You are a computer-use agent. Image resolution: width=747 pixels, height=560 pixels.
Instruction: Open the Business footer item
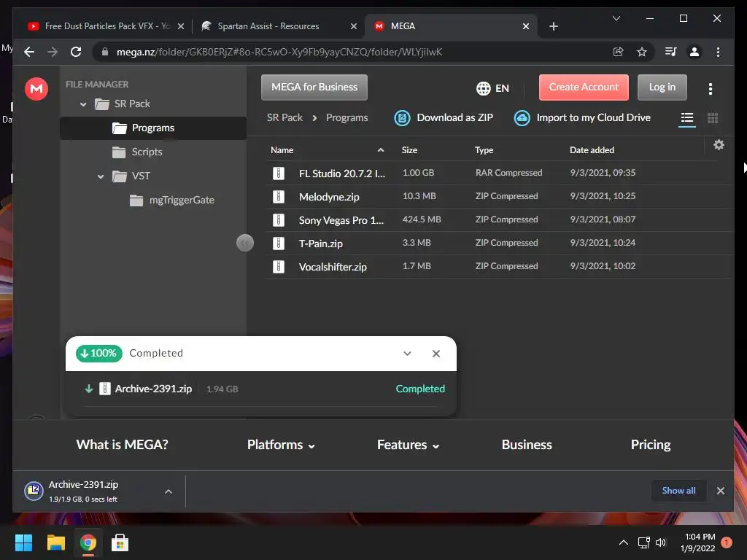click(x=527, y=445)
